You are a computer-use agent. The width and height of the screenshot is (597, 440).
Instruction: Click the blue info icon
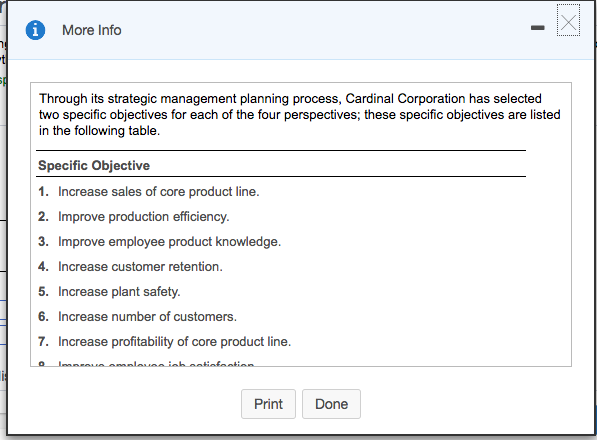[35, 30]
